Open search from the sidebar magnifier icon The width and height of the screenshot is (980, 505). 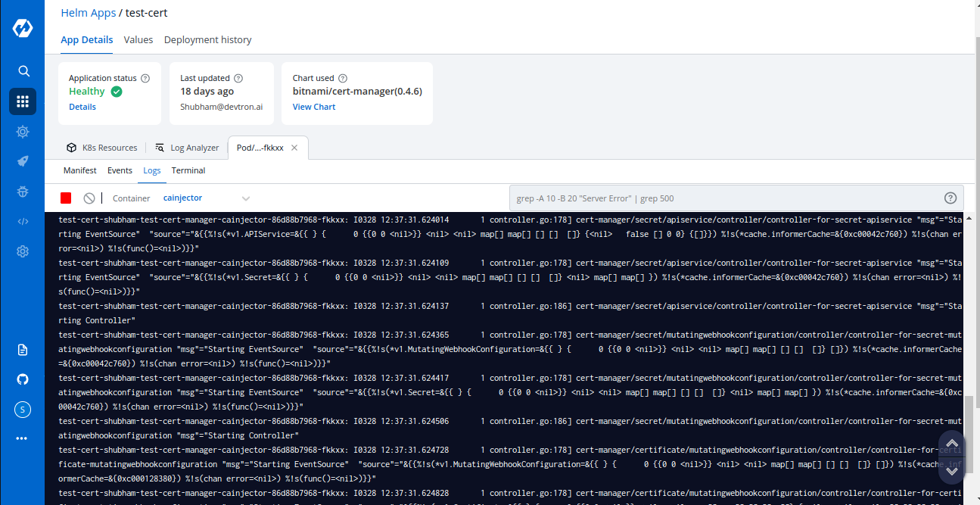pyautogui.click(x=23, y=71)
